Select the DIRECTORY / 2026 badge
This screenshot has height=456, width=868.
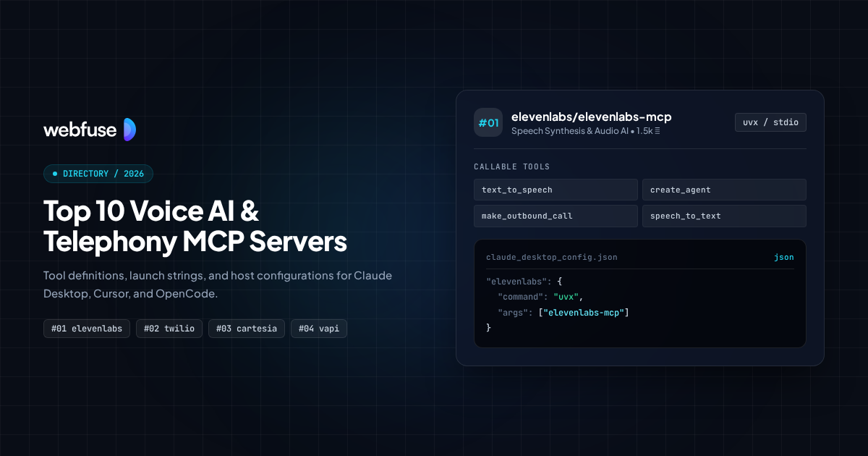(98, 174)
